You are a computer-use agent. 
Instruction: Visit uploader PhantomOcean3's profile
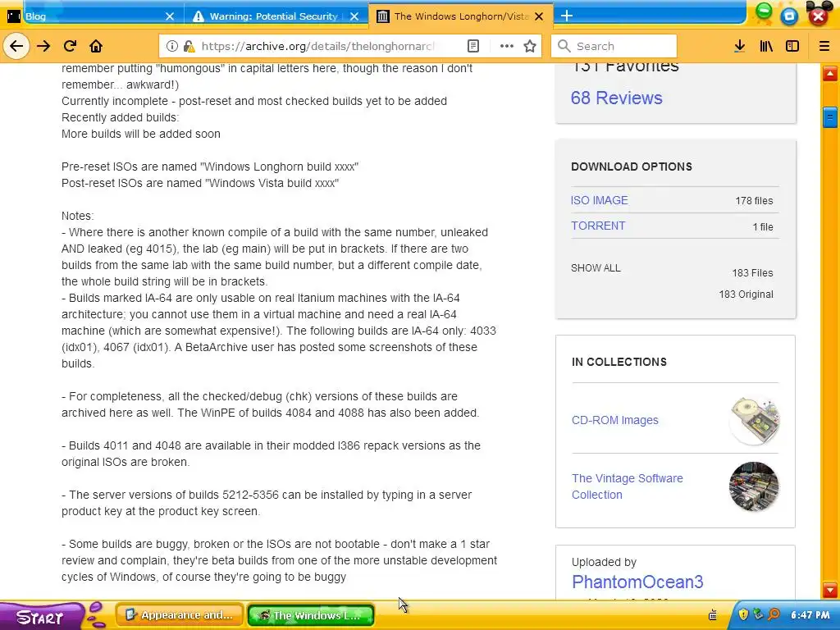point(637,582)
